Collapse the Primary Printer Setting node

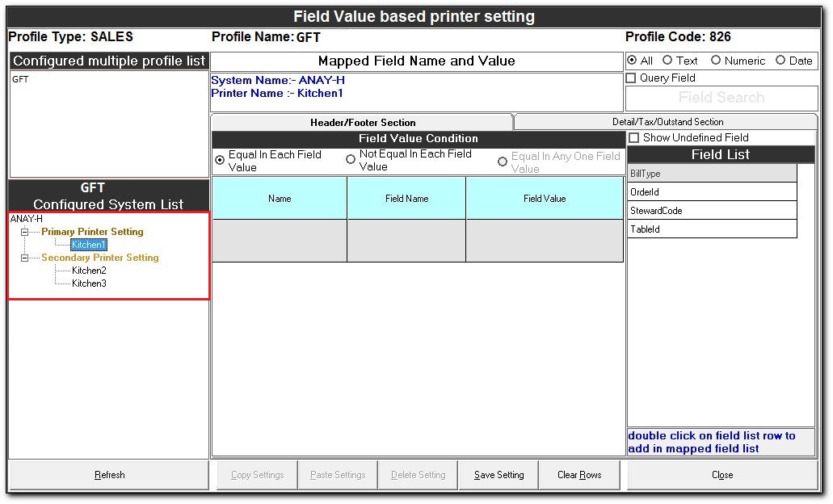point(24,232)
